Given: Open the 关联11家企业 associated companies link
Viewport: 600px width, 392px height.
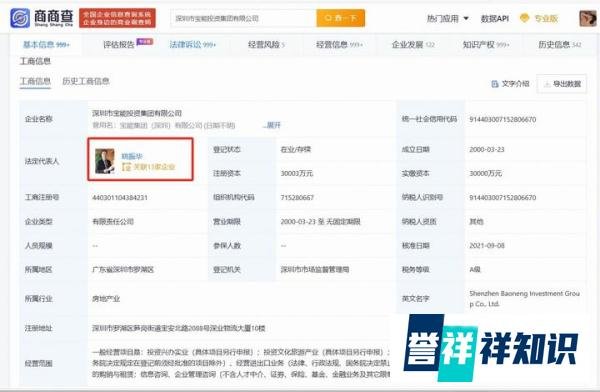Looking at the screenshot, I should pos(154,167).
